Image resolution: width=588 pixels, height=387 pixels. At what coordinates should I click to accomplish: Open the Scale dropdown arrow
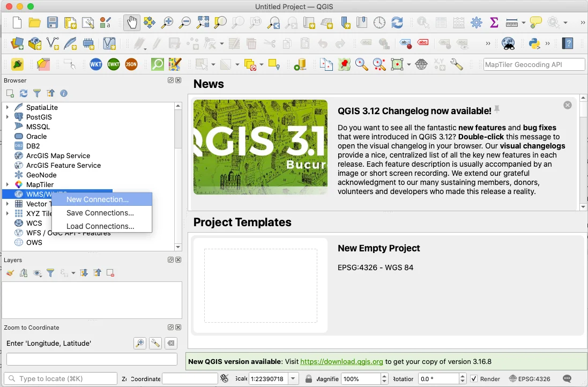point(293,379)
